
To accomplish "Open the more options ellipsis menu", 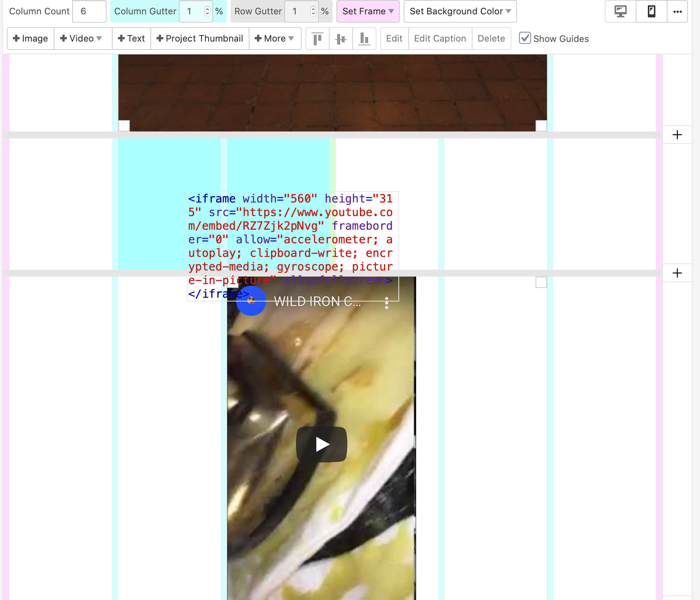I will pos(678,11).
